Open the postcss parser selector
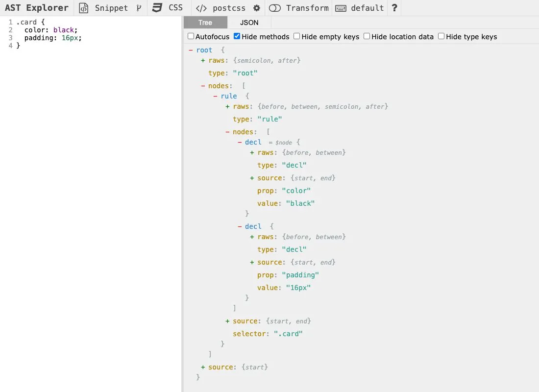This screenshot has width=539, height=392. [x=220, y=8]
